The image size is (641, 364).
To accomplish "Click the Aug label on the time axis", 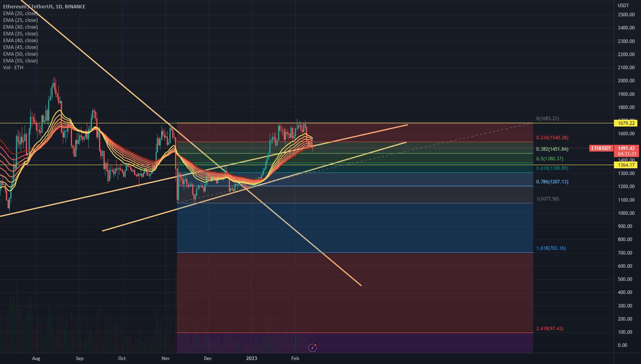I will pyautogui.click(x=36, y=358).
